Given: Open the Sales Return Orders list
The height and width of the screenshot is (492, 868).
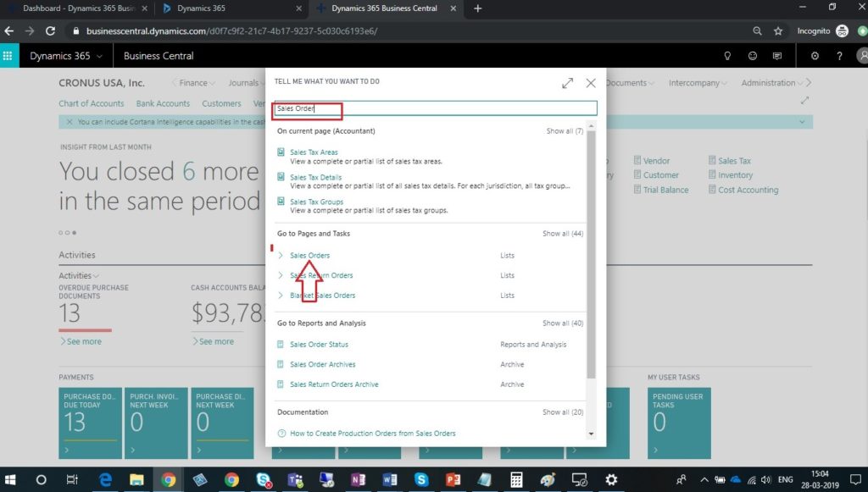Looking at the screenshot, I should coord(321,275).
